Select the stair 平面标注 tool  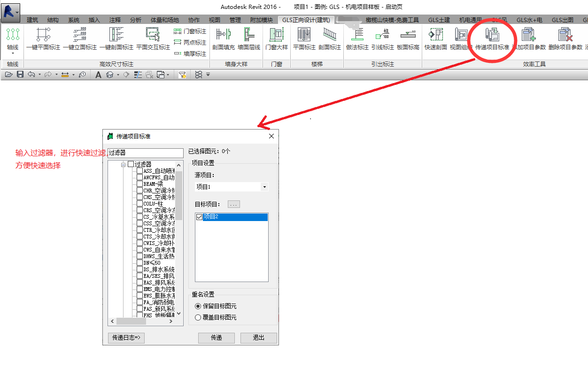pos(304,39)
